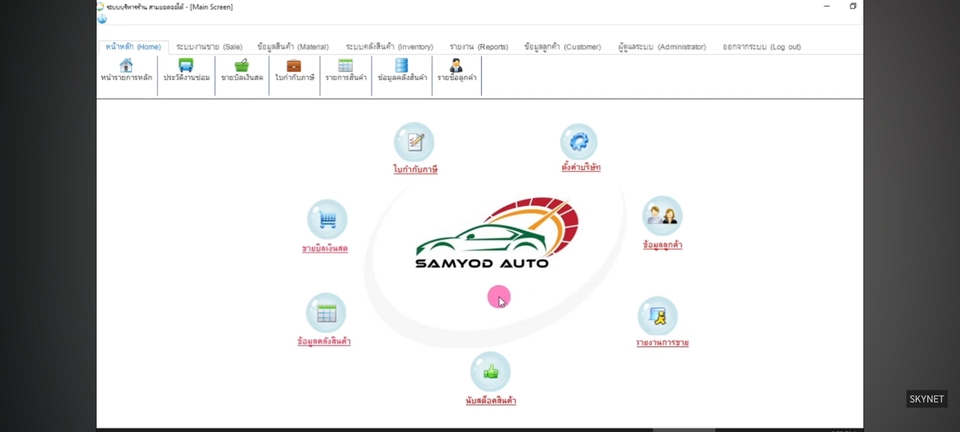Click the home main menu toolbar icon
Screen dimensions: 960x432
126,66
